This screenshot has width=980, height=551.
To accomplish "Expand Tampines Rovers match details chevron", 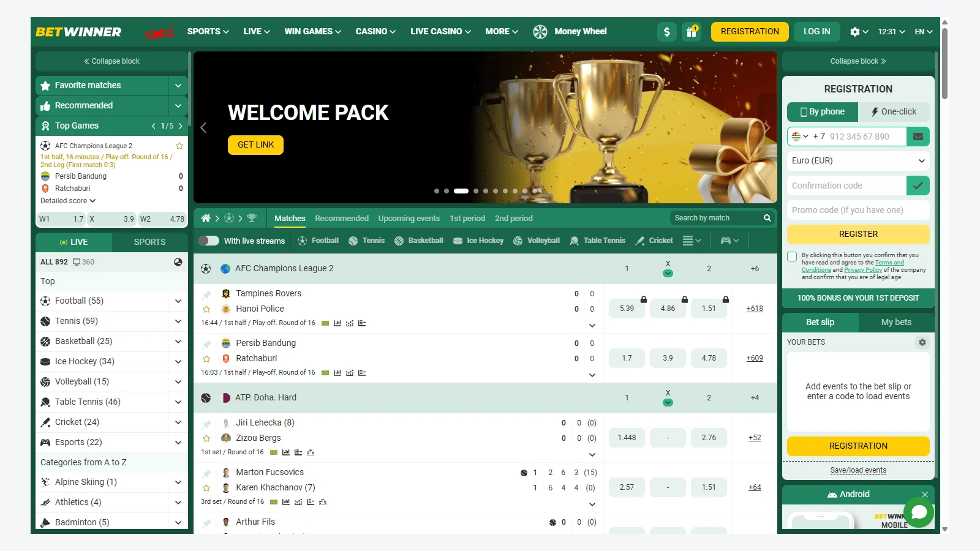I will tap(592, 326).
